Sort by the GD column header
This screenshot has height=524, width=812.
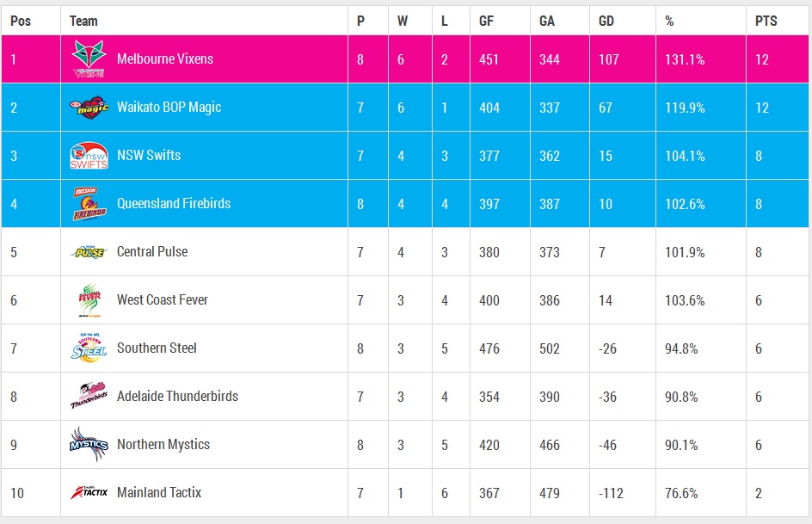point(606,21)
